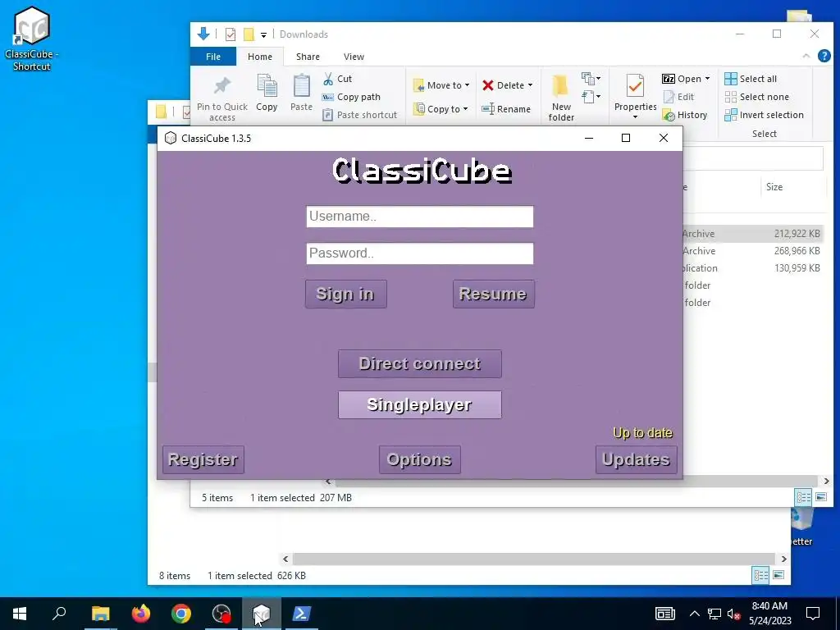Click the muted volume tray icon
This screenshot has height=630, width=840.
click(x=734, y=614)
